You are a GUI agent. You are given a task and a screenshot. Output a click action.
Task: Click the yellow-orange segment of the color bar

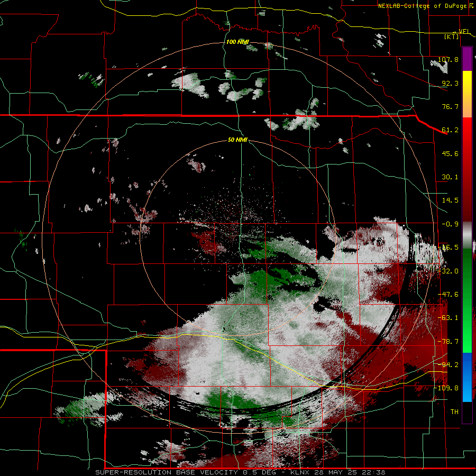(467, 94)
